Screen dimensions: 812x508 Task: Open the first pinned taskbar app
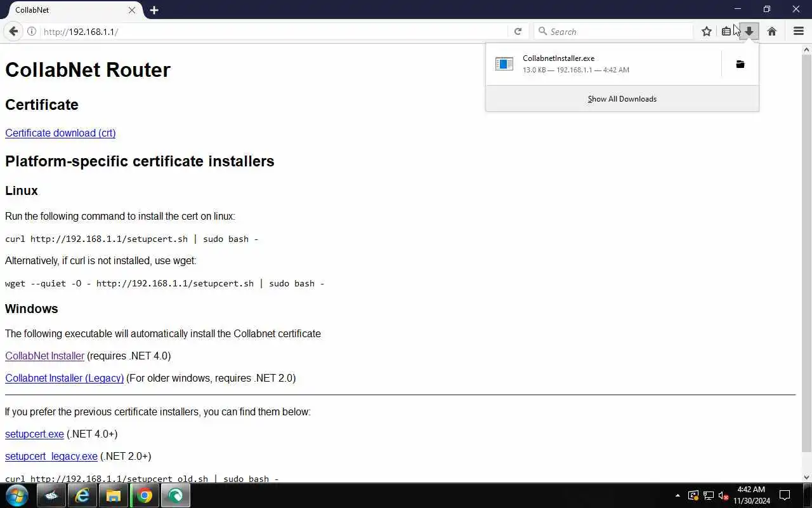tap(51, 495)
